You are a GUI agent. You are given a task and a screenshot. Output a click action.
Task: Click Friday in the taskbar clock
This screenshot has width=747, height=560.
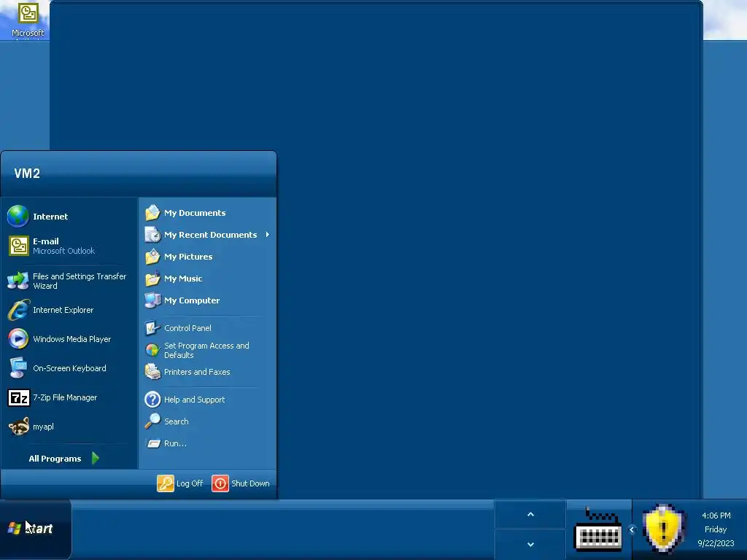(716, 529)
